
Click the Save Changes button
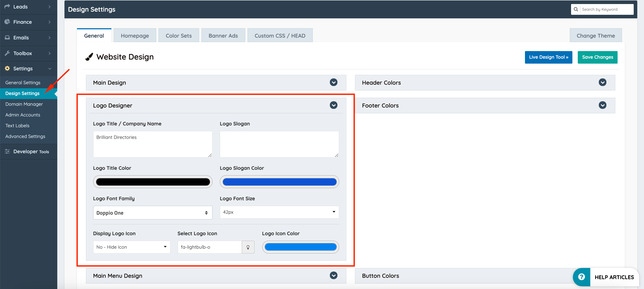pos(597,57)
